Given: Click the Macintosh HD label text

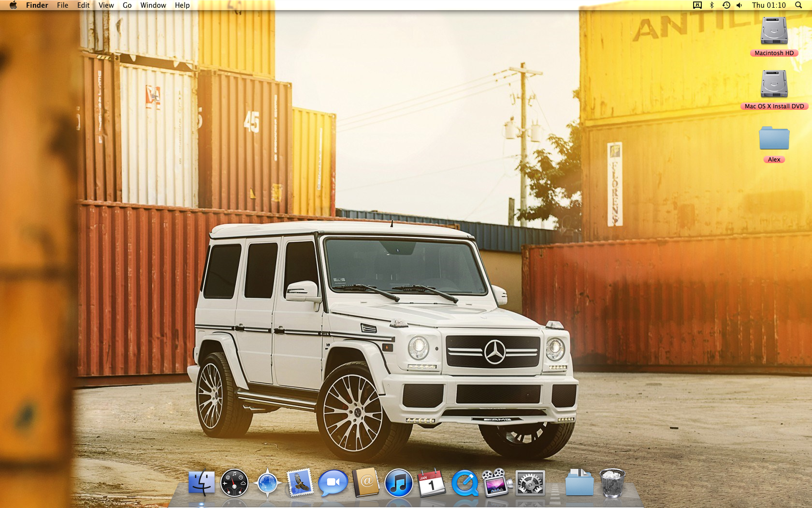Looking at the screenshot, I should [774, 53].
